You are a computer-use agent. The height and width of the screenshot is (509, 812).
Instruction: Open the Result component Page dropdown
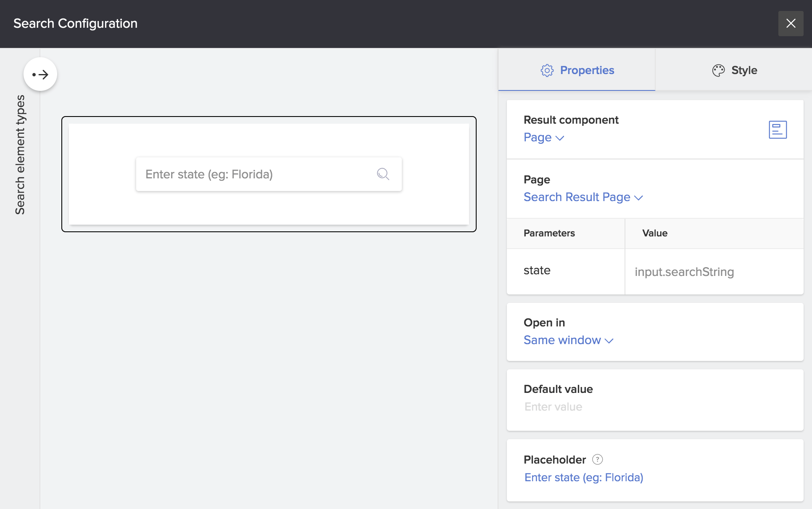543,138
